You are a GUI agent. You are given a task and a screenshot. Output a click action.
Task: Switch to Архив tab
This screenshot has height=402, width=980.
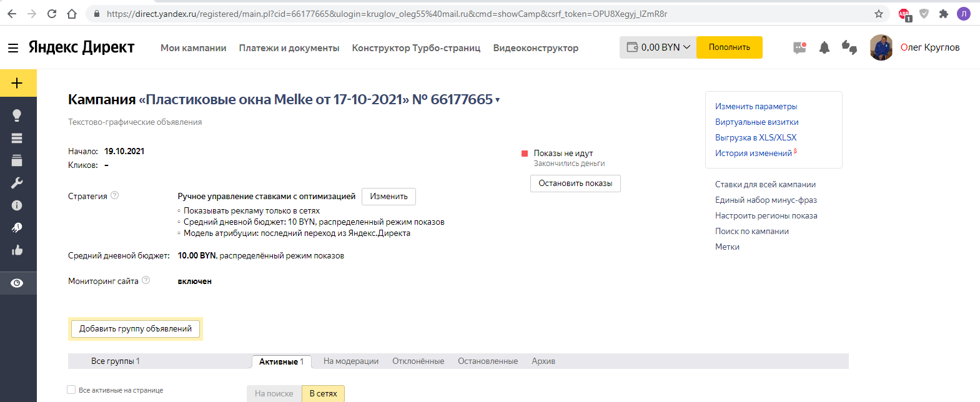point(543,361)
